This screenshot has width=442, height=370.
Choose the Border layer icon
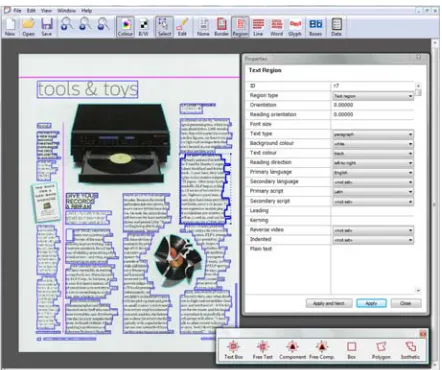(x=221, y=27)
